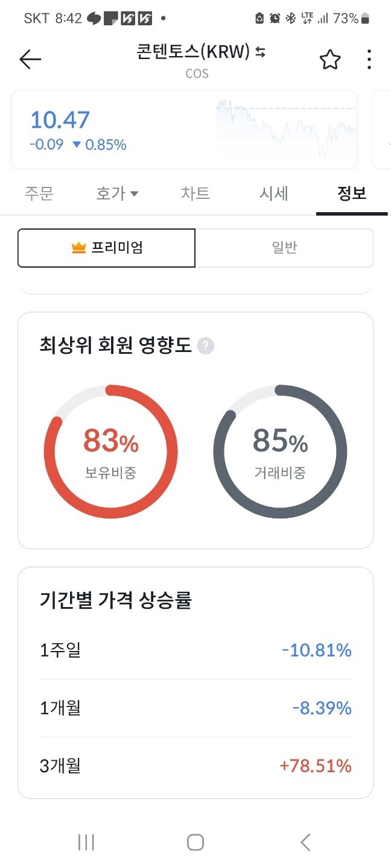
Task: Expand the 호가 dropdown tab
Action: [117, 193]
